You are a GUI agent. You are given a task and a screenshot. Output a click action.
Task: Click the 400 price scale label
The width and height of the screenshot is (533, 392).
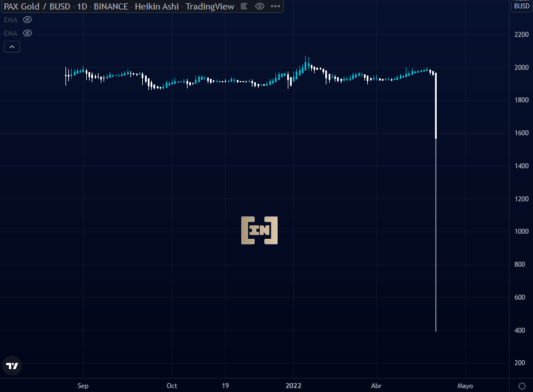(520, 330)
